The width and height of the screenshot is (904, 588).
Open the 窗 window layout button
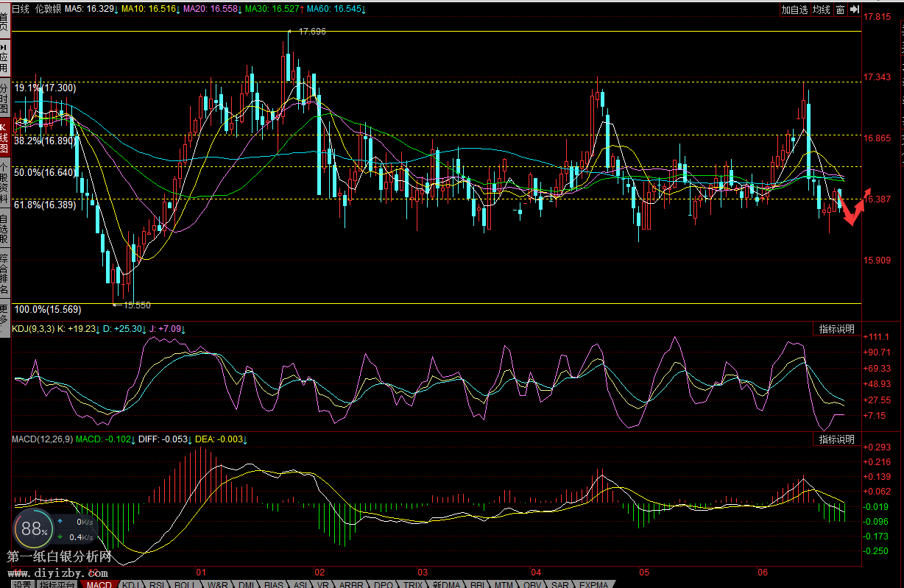[x=840, y=10]
